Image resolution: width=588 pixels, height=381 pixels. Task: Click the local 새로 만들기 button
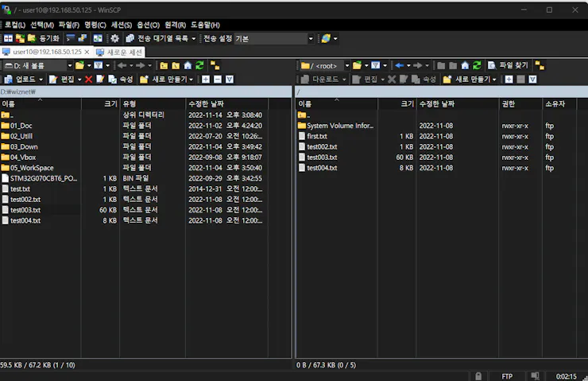pyautogui.click(x=163, y=80)
